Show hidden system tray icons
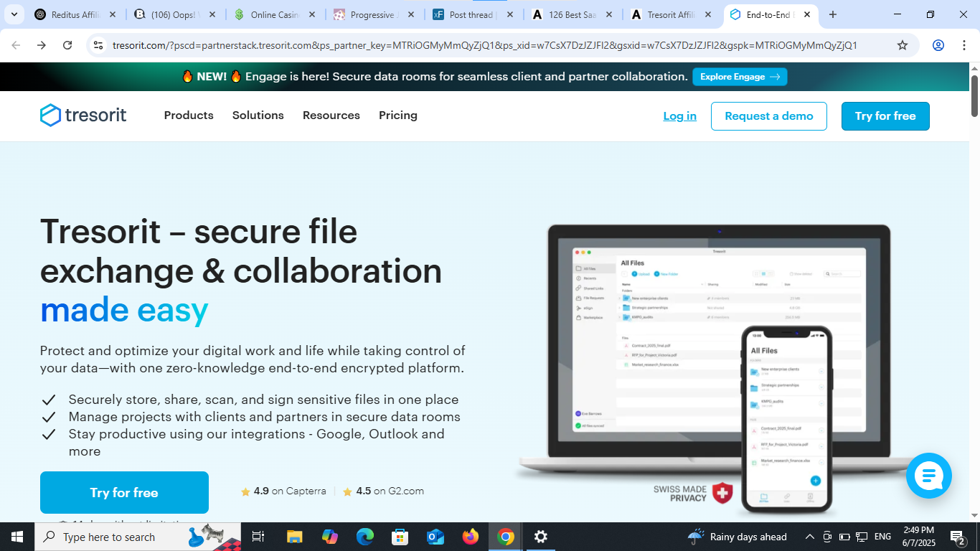 coord(809,537)
